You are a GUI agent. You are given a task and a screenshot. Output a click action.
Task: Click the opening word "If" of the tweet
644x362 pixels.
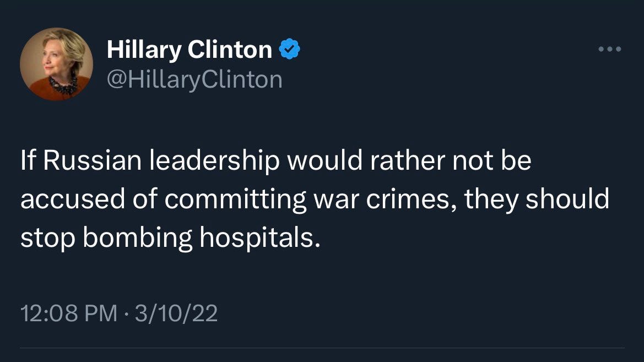(28, 161)
